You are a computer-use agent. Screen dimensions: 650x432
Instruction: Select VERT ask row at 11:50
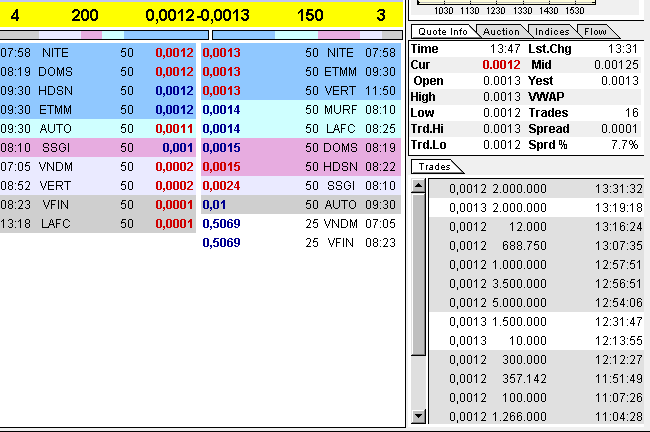[300, 90]
